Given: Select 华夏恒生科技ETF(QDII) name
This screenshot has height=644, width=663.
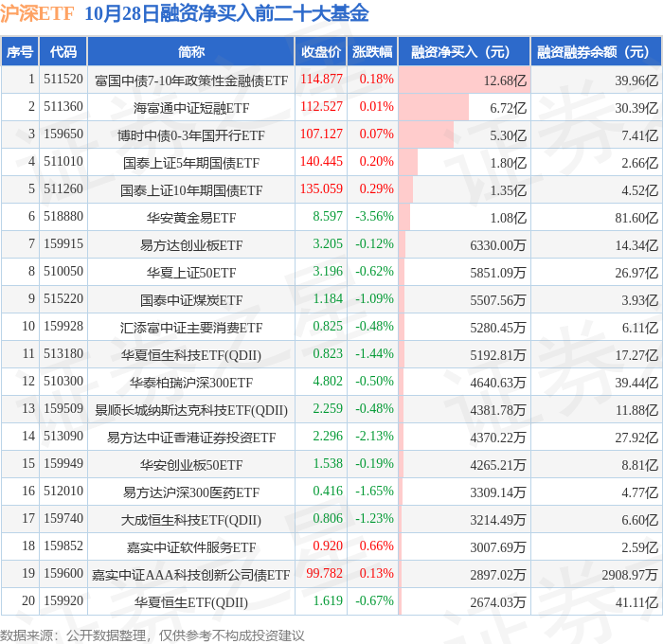Looking at the screenshot, I should pyautogui.click(x=191, y=355).
